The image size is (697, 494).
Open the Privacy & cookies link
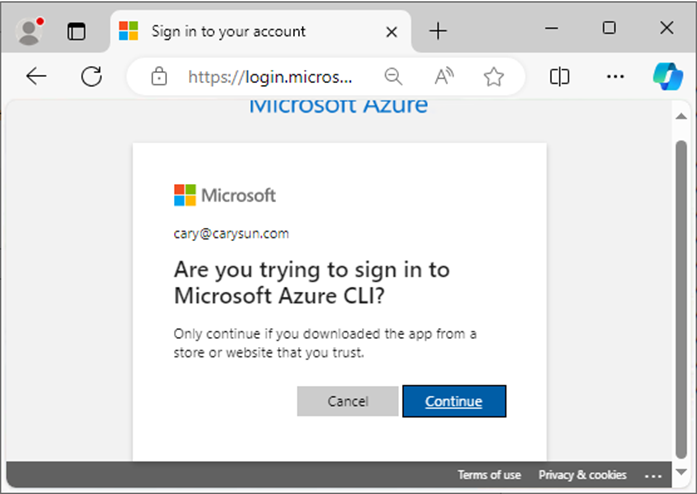click(x=582, y=475)
